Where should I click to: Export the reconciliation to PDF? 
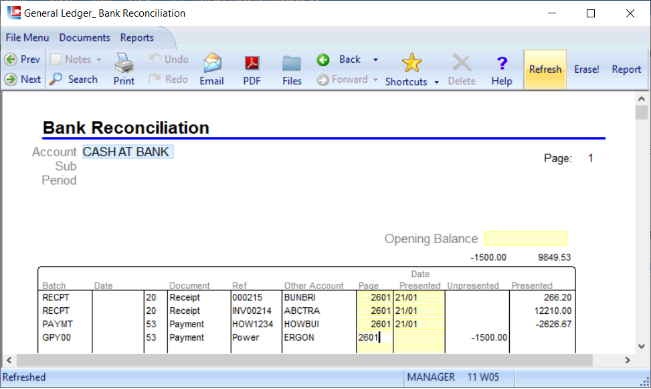[x=252, y=69]
